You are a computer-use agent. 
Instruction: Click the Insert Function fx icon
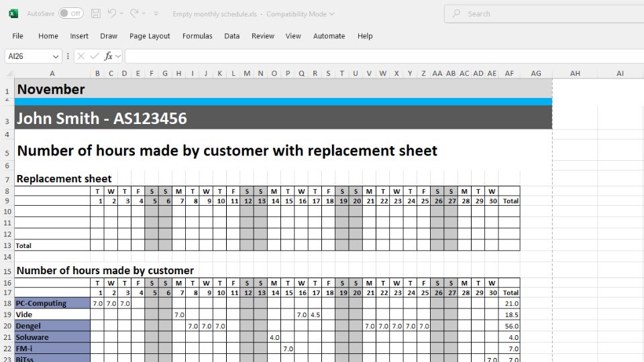(109, 56)
